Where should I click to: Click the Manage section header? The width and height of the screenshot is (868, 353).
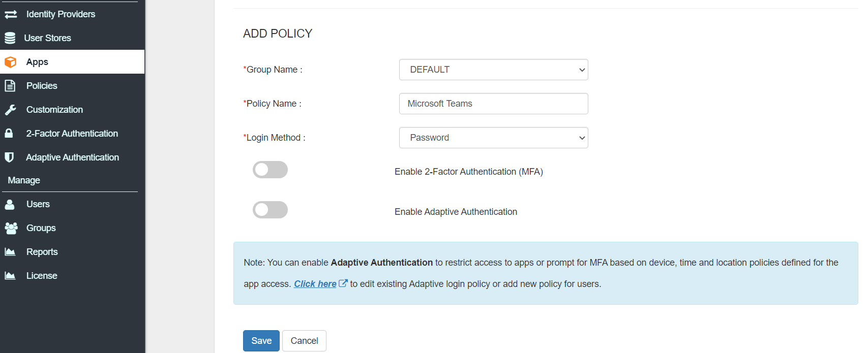coord(24,180)
